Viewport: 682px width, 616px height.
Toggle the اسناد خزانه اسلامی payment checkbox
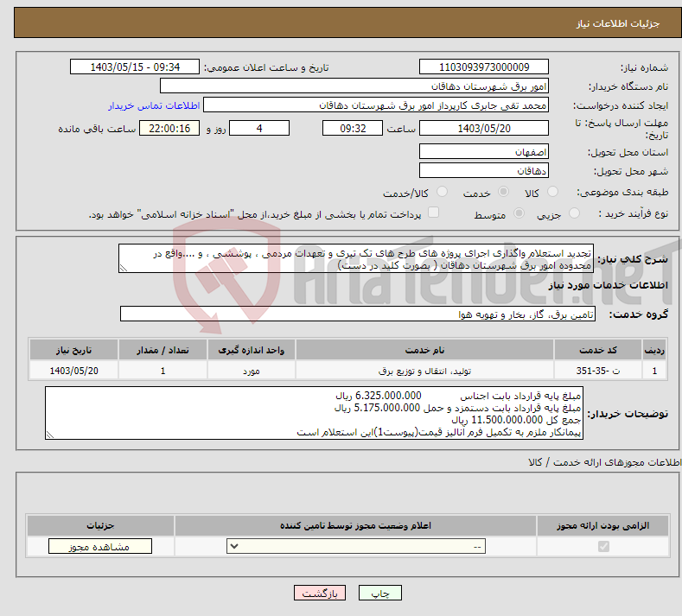434,213
